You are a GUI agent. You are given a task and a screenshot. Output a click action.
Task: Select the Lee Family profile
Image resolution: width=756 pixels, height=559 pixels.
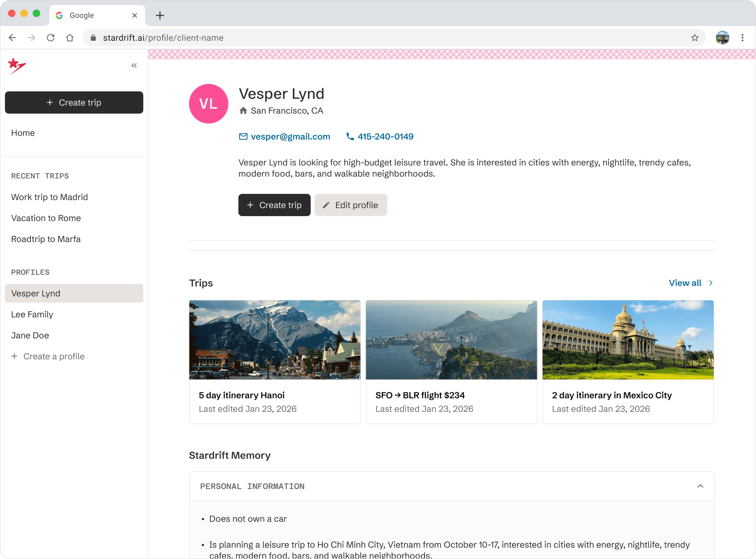tap(32, 314)
